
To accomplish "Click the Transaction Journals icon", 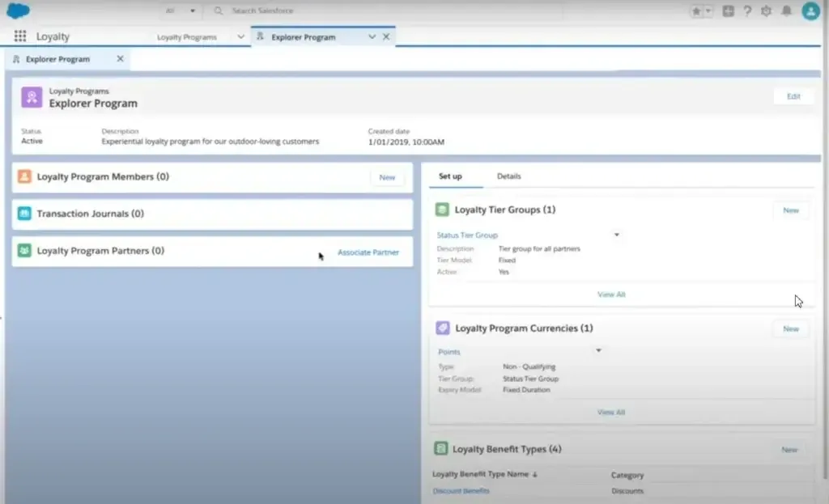I will pos(24,214).
